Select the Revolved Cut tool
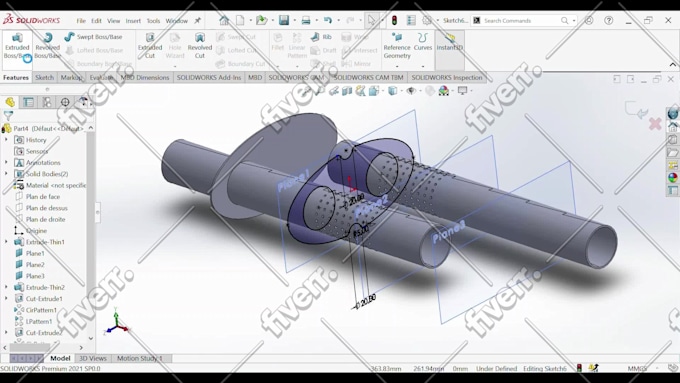Viewport: 680px width, 383px height. [199, 47]
